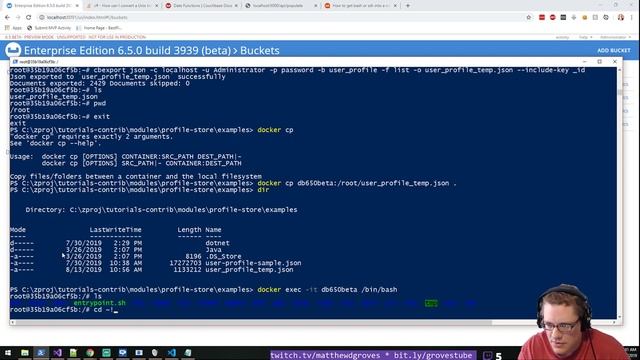
Task: Switch to PowerShell on the taskbar
Action: 41,353
